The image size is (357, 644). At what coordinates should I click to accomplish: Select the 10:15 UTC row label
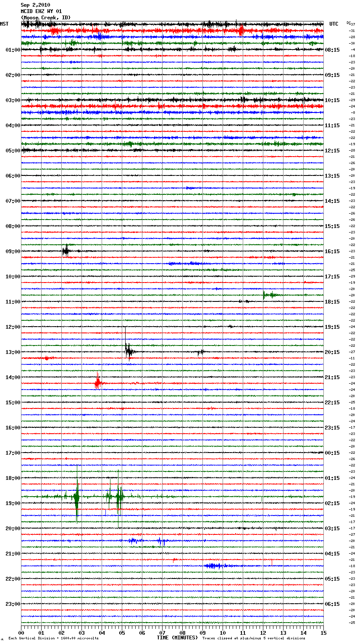tap(332, 100)
